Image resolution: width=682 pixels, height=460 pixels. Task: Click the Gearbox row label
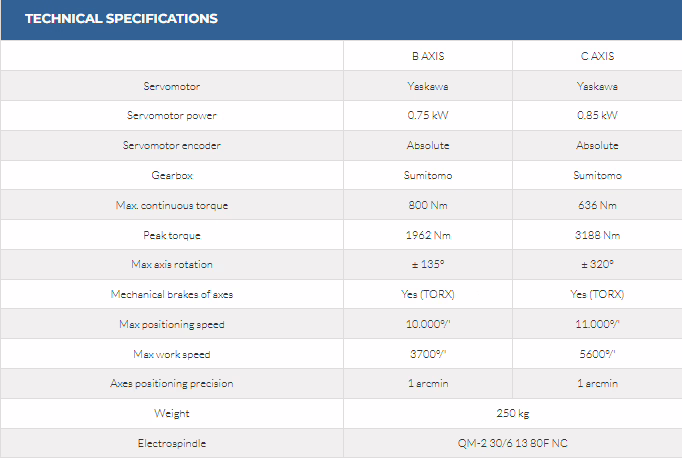pos(171,176)
